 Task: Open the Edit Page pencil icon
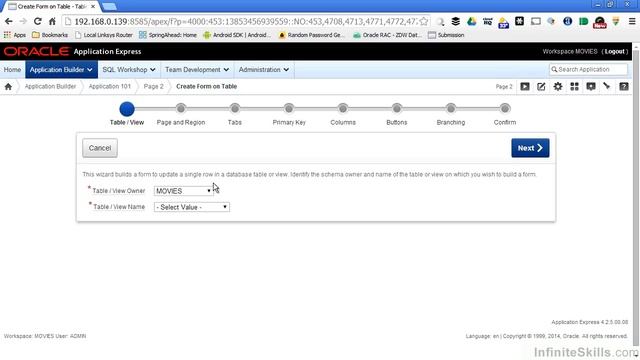coord(541,87)
